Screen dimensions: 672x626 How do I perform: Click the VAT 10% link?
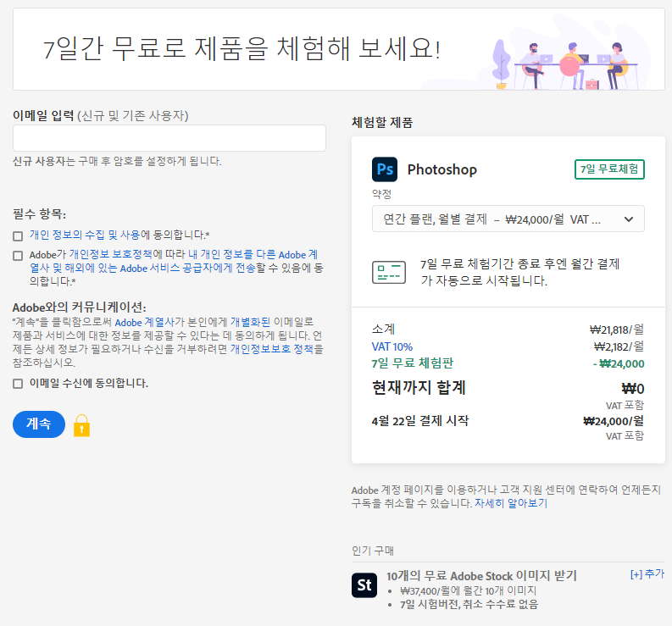point(392,346)
